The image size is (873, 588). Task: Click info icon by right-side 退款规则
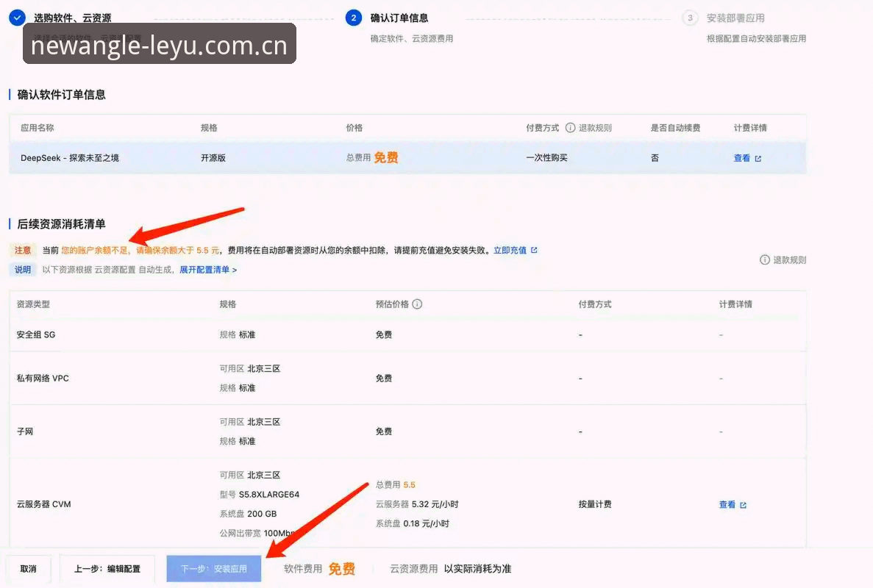click(765, 259)
